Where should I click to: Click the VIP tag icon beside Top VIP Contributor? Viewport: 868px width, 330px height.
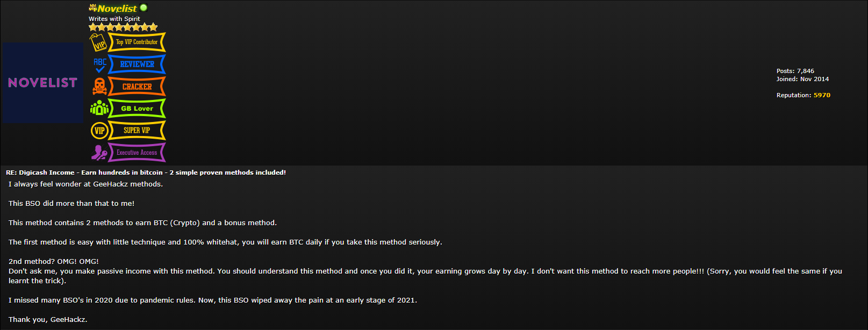pyautogui.click(x=98, y=42)
